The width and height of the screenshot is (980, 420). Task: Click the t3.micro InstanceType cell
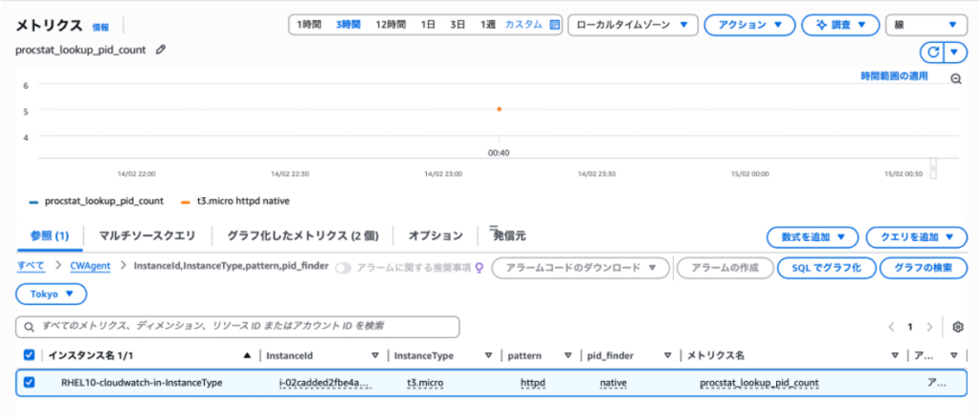pos(425,383)
